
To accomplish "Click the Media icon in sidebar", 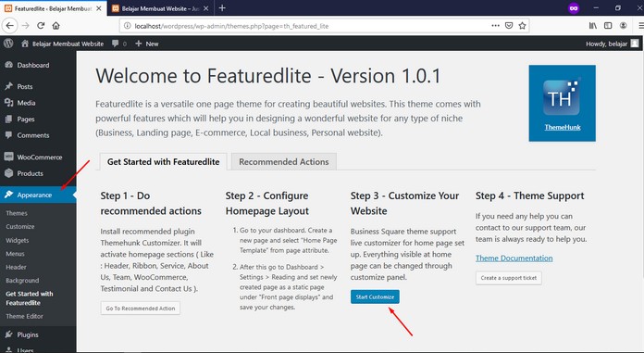I will pos(8,103).
